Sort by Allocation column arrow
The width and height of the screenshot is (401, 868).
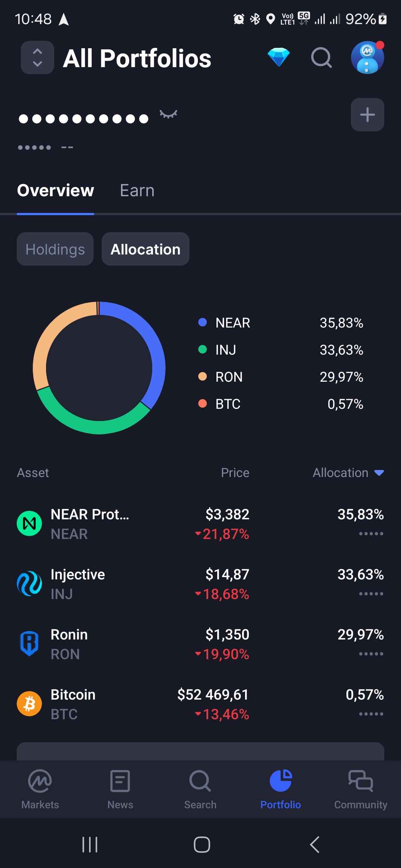(379, 473)
